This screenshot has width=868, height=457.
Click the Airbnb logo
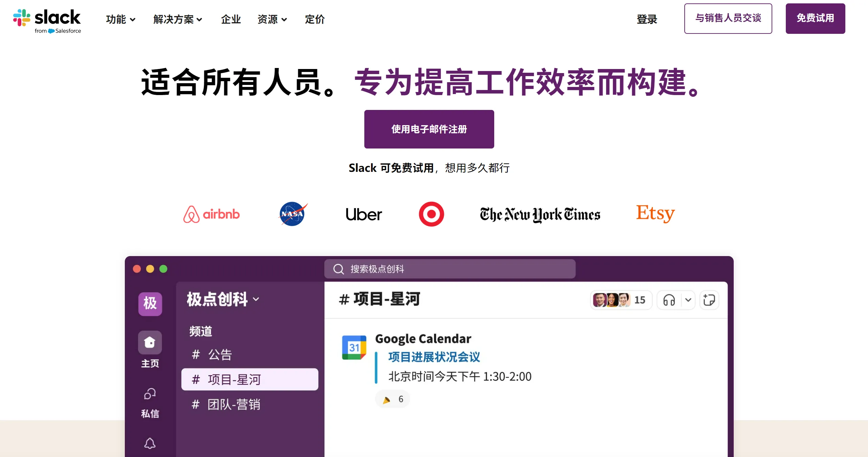(211, 214)
